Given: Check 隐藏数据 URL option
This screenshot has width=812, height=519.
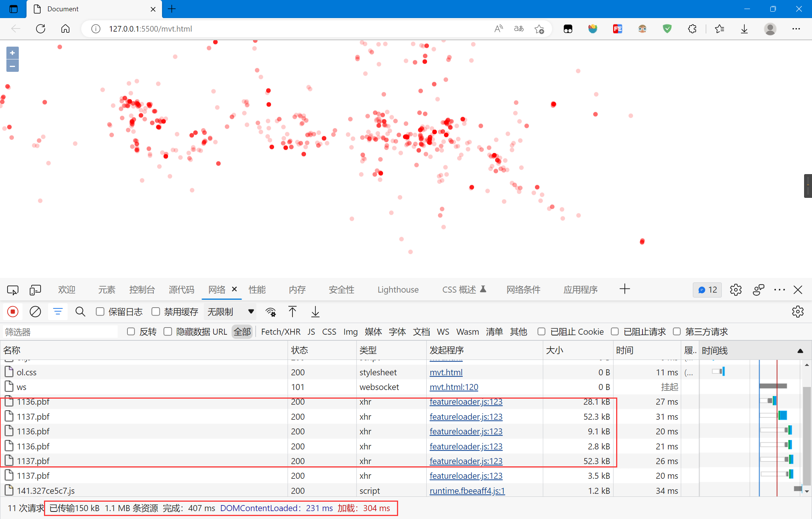Looking at the screenshot, I should coord(168,332).
